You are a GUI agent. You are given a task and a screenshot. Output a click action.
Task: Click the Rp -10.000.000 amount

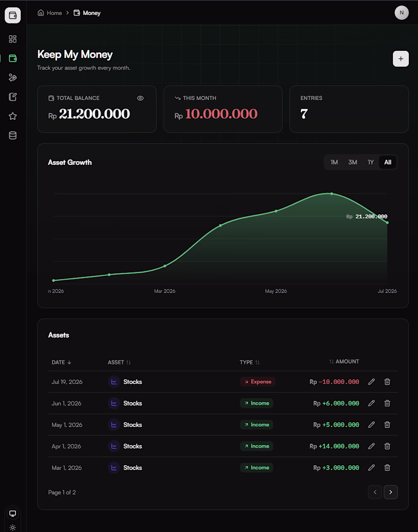[334, 382]
